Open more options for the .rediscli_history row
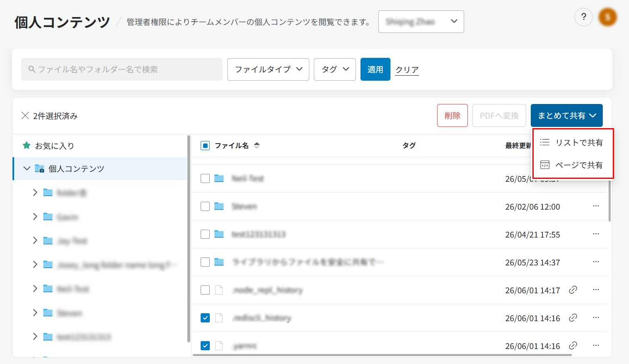629x364 pixels. (596, 318)
